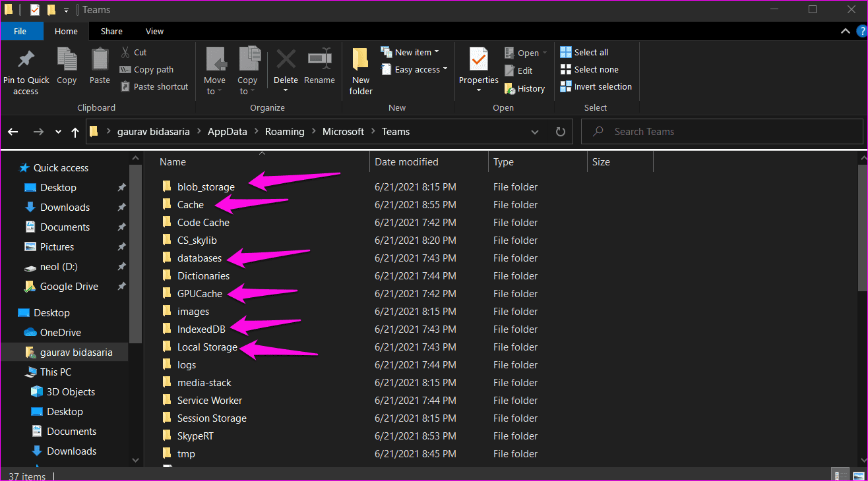
Task: Click the Paste ribbon icon
Action: pos(100,59)
